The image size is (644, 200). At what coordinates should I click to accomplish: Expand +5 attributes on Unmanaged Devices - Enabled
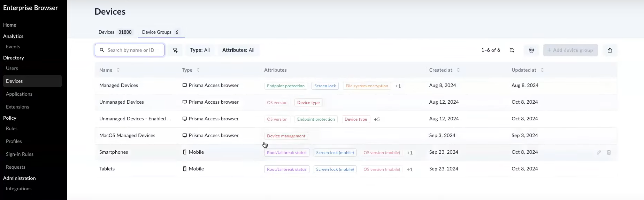click(x=377, y=119)
